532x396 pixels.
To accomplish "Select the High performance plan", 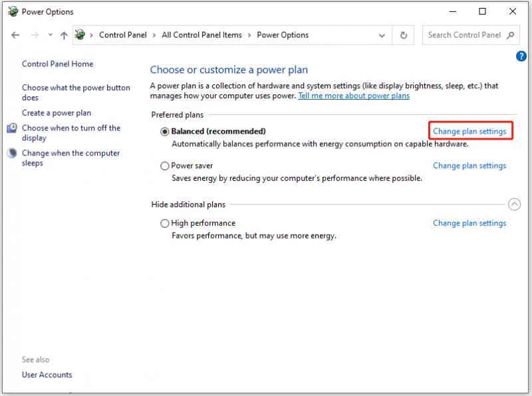I will [165, 223].
